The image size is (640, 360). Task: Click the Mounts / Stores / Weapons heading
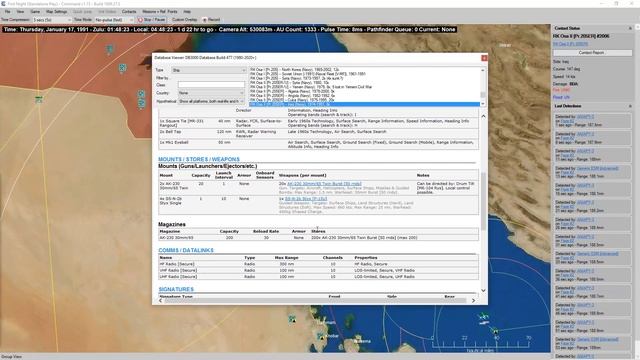199,159
